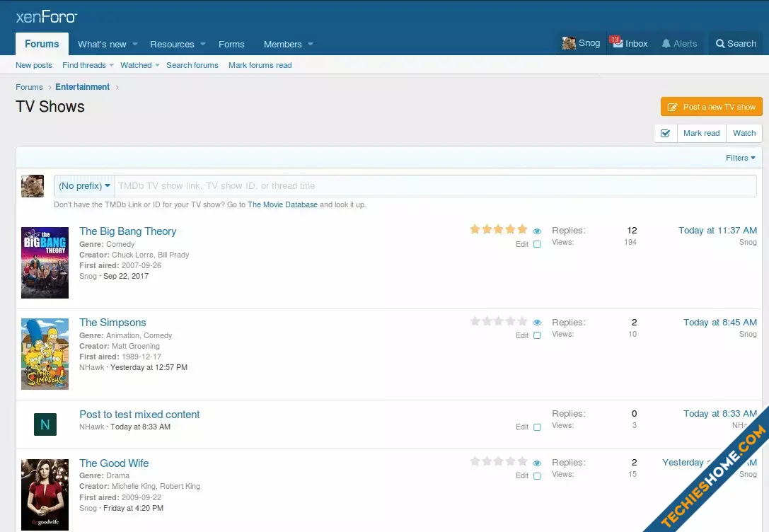Viewport: 769px width, 532px height.
Task: Click Edit for The Big Bang Theory
Action: pyautogui.click(x=522, y=244)
